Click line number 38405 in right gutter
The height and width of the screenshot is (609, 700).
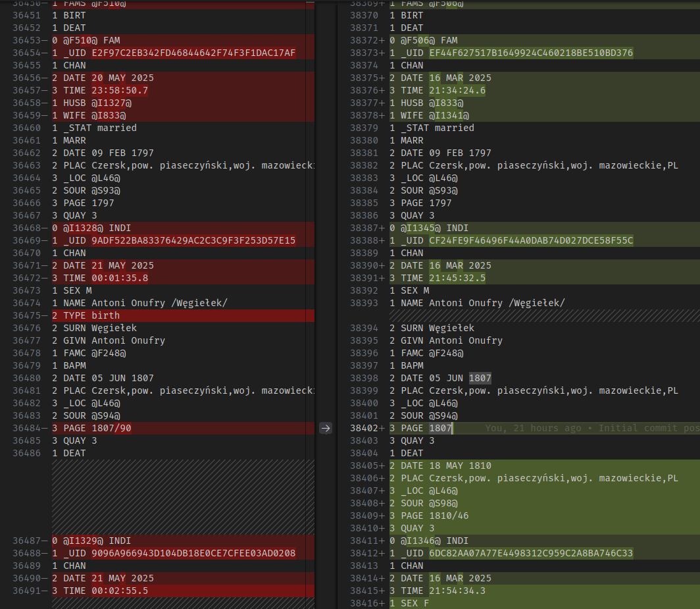point(365,465)
